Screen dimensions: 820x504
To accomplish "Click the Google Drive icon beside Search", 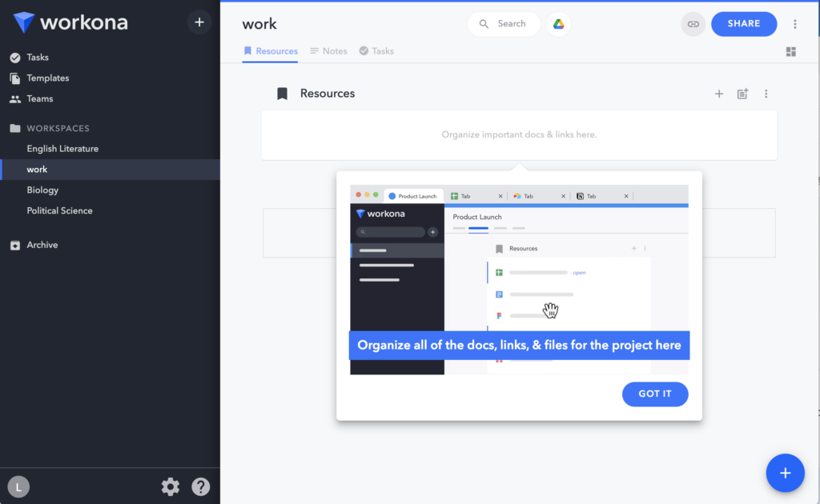I will tap(558, 24).
